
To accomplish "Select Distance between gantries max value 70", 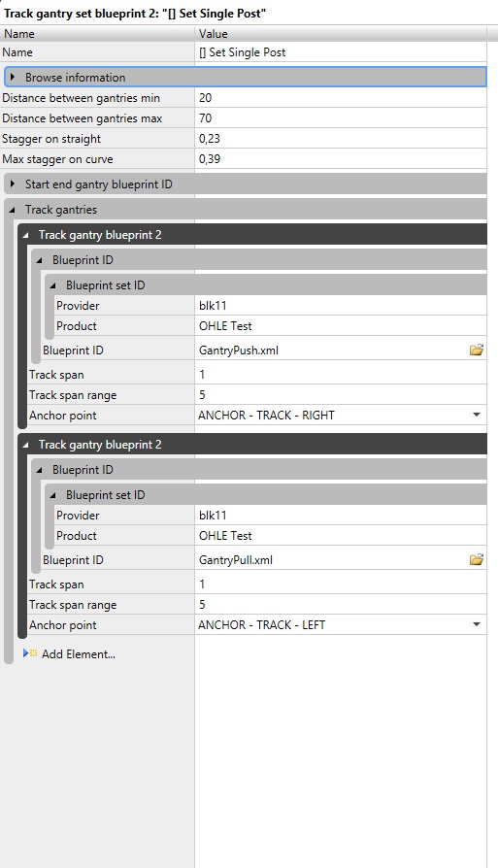I will tap(341, 118).
